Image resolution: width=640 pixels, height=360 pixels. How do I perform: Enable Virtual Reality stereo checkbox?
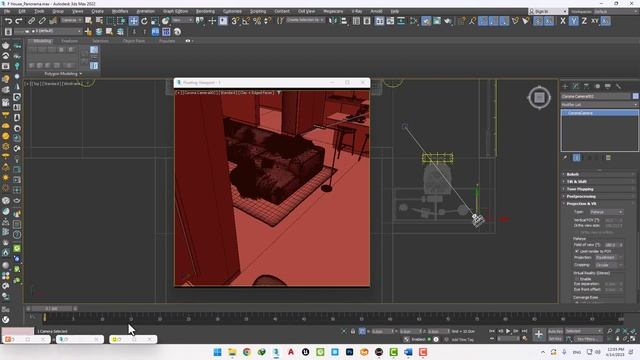577,279
